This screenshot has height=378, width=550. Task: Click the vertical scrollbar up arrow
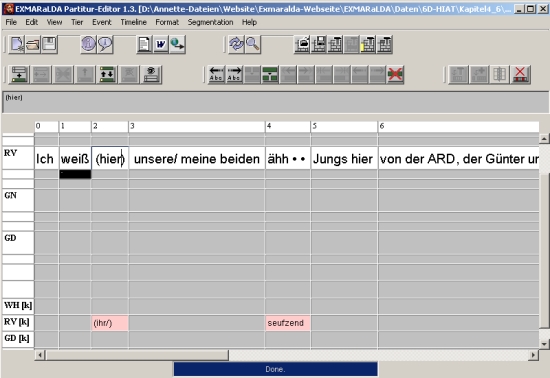(x=544, y=139)
